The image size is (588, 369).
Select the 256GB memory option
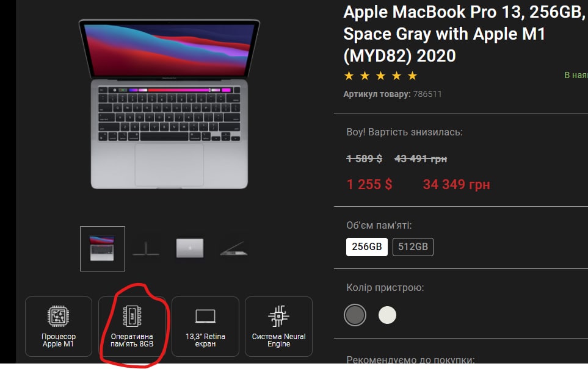coord(367,247)
